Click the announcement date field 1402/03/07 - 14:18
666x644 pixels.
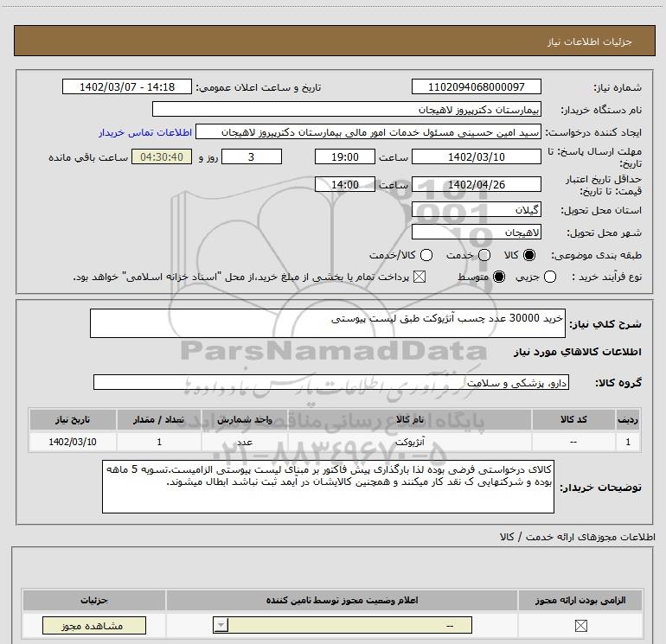pos(127,86)
